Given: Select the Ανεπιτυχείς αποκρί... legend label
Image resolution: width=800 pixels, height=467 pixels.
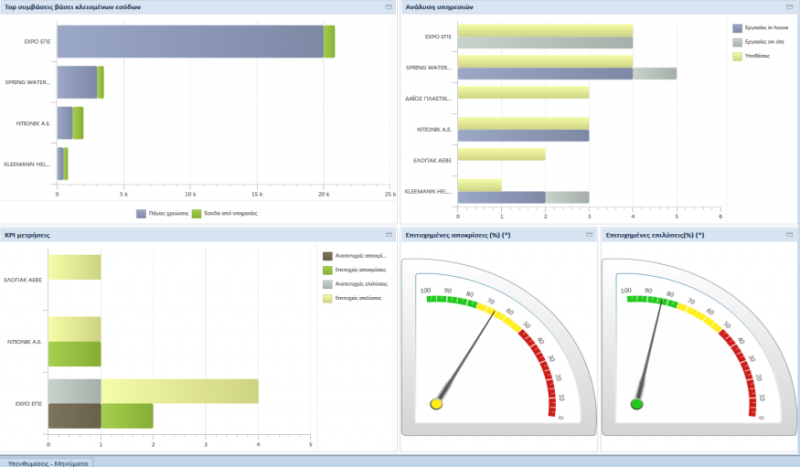Looking at the screenshot, I should point(361,256).
